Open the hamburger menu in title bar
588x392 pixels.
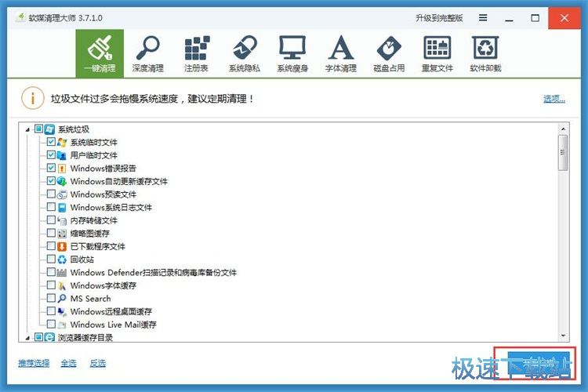coord(483,17)
